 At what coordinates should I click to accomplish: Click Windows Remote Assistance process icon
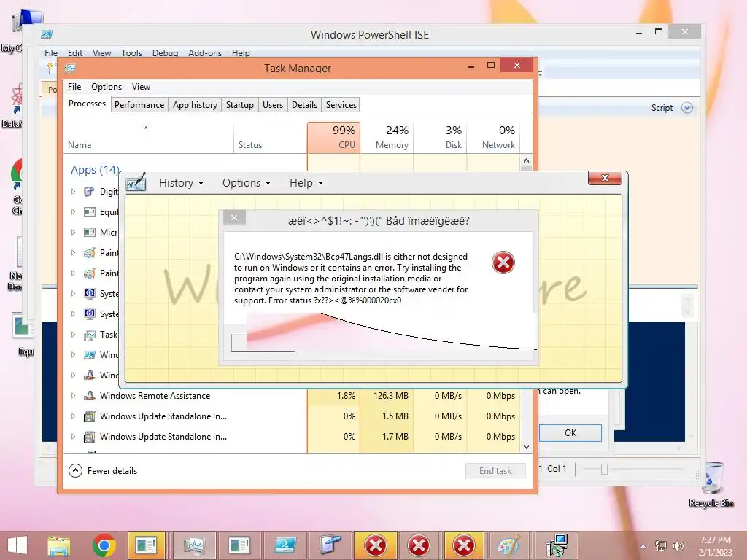pos(89,395)
